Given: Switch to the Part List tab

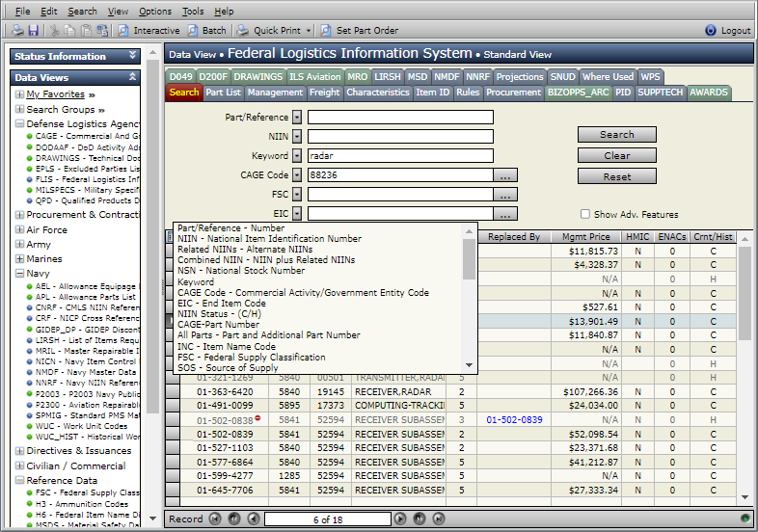Looking at the screenshot, I should pyautogui.click(x=223, y=93).
